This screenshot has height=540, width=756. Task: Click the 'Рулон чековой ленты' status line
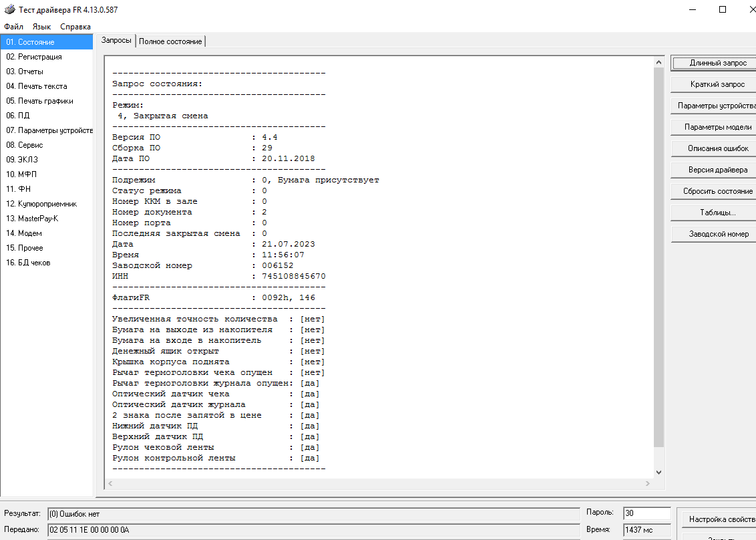point(216,447)
